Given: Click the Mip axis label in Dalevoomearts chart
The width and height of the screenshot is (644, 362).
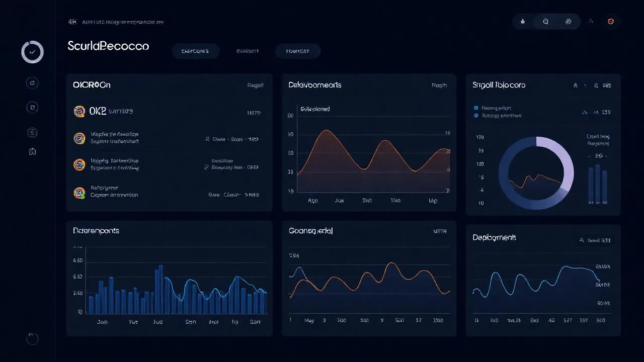Looking at the screenshot, I should (x=432, y=200).
